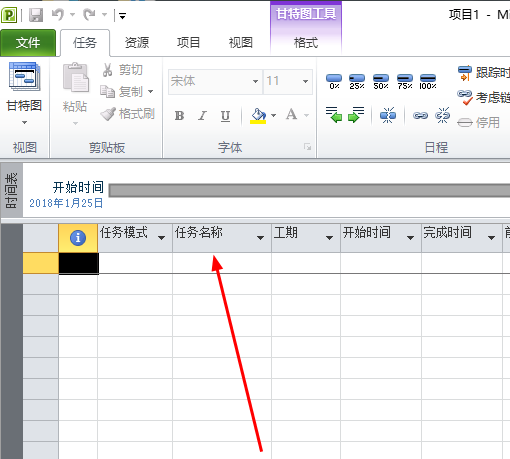The width and height of the screenshot is (510, 459).
Task: Click the Outdent Task green left arrow
Action: click(334, 115)
